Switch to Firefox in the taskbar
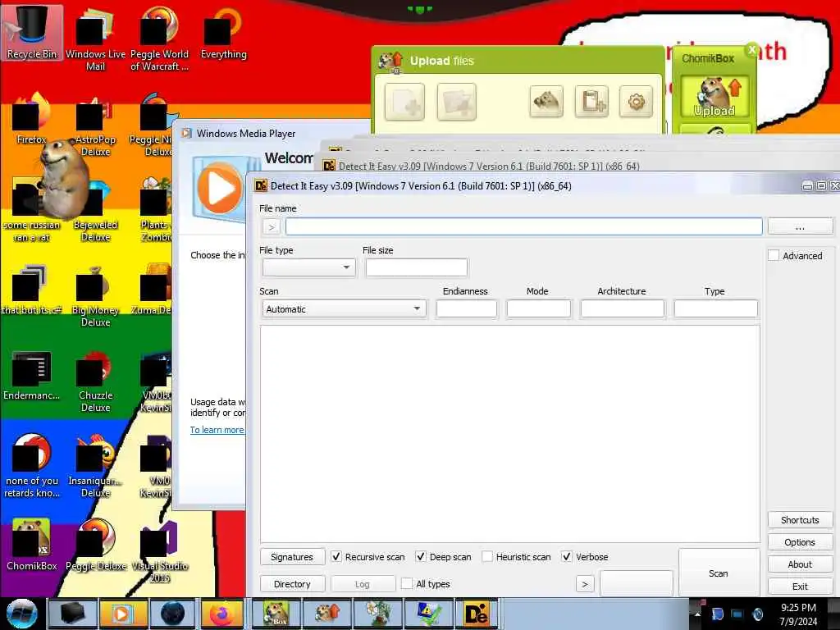840x630 pixels. [x=221, y=614]
